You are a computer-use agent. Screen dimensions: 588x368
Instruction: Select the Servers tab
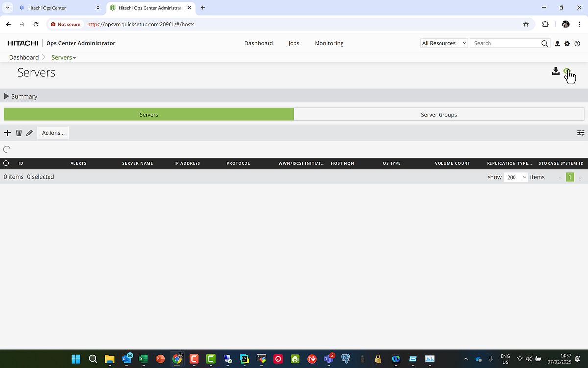(x=149, y=114)
